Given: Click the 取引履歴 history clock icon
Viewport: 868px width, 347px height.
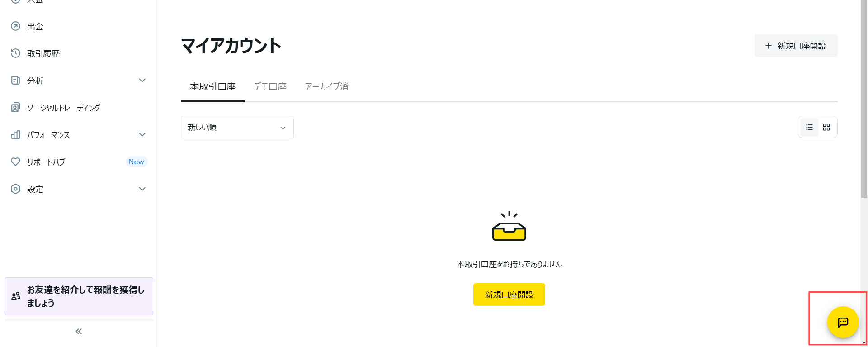Looking at the screenshot, I should pos(15,53).
